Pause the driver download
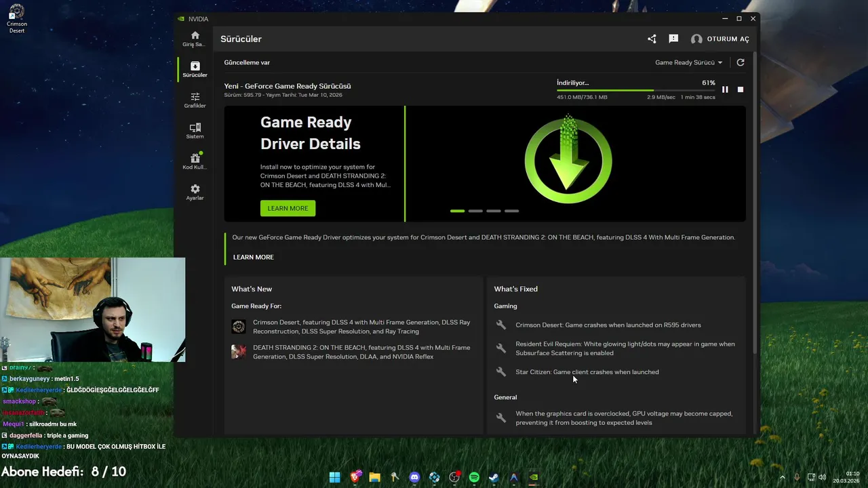This screenshot has height=488, width=868. click(x=725, y=89)
